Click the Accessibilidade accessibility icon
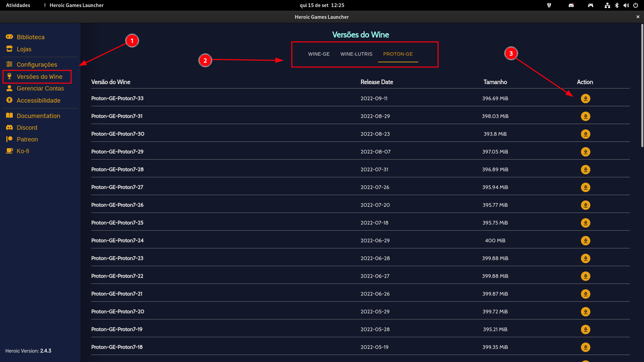 click(9, 100)
